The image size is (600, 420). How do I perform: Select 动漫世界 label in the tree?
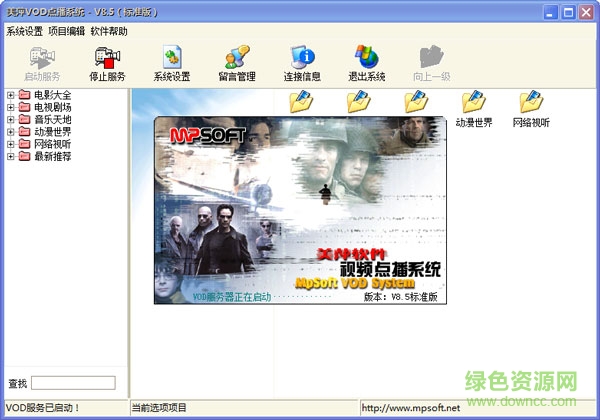pyautogui.click(x=53, y=132)
